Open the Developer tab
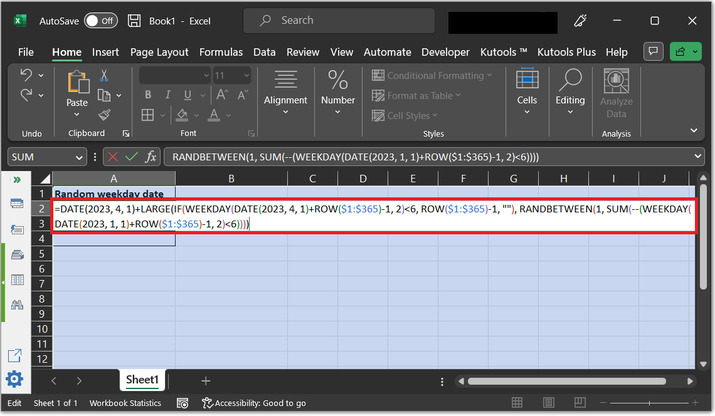 pos(445,52)
